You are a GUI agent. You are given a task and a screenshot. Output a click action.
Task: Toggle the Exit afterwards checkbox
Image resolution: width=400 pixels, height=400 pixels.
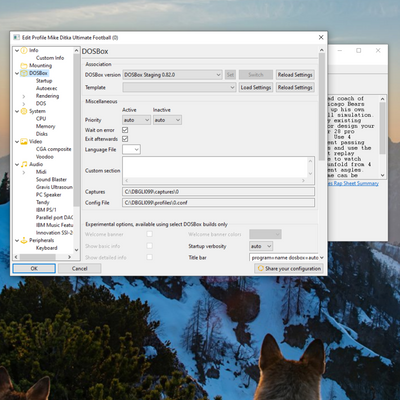pyautogui.click(x=125, y=139)
